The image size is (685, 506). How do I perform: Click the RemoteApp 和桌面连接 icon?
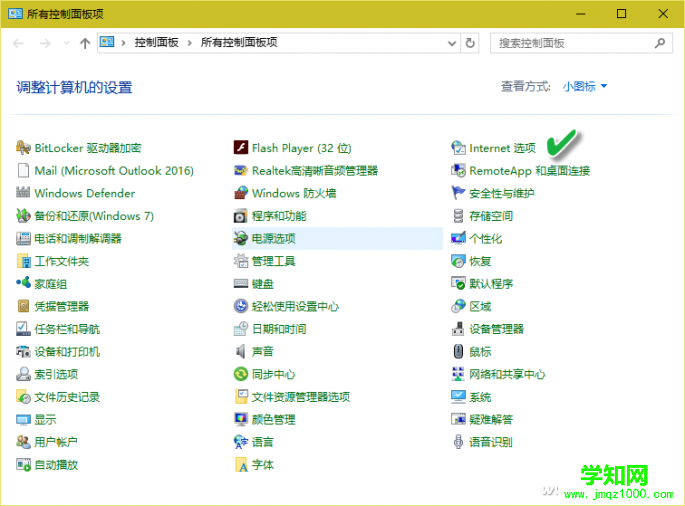(458, 170)
